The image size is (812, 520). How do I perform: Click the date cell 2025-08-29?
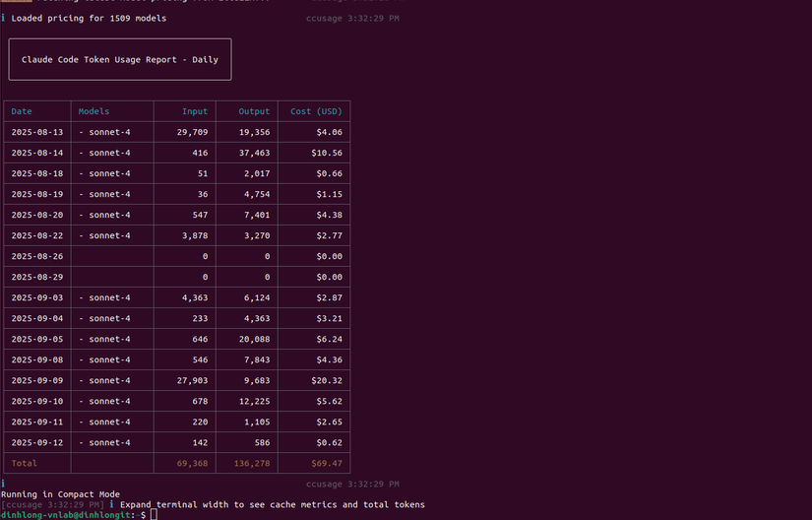[x=37, y=277]
